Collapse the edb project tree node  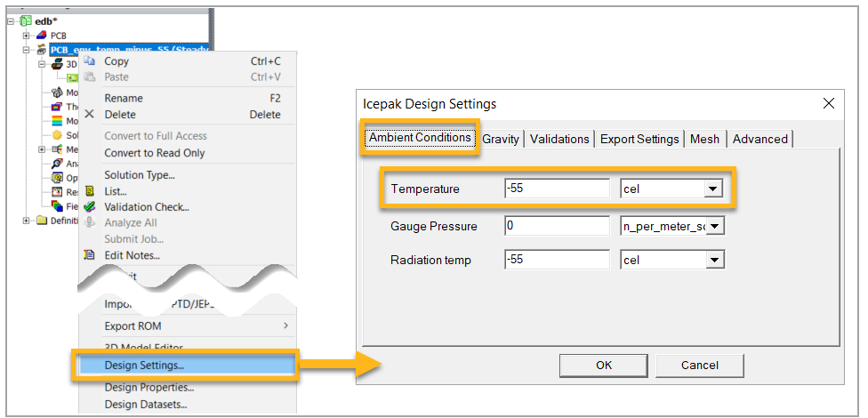(11, 20)
